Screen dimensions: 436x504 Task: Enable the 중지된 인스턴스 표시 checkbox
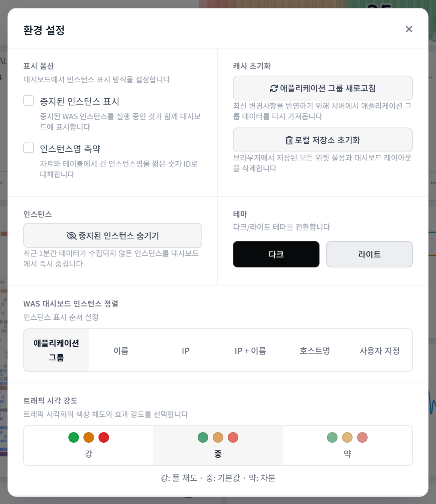tap(29, 100)
